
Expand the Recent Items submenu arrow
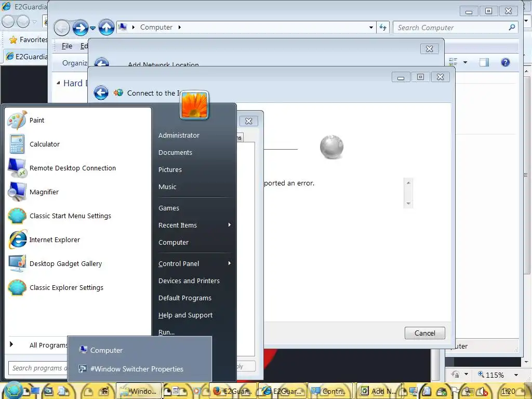(230, 225)
